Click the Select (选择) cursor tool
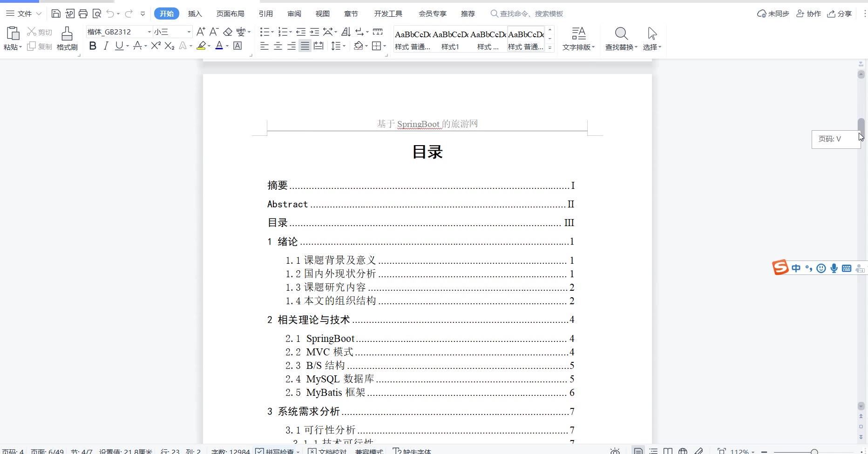Image resolution: width=868 pixels, height=454 pixels. pos(652,39)
